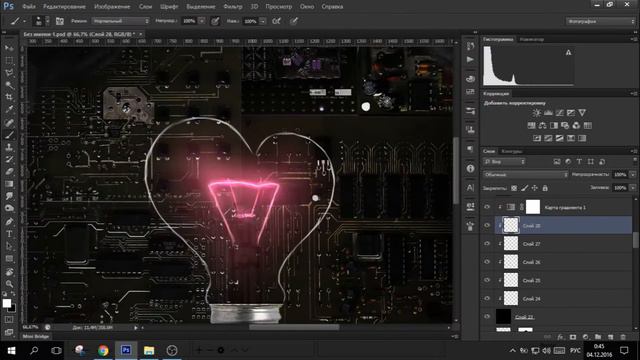Image resolution: width=640 pixels, height=360 pixels.
Task: Select the Gradient tool in the toolbox
Action: coord(9,184)
